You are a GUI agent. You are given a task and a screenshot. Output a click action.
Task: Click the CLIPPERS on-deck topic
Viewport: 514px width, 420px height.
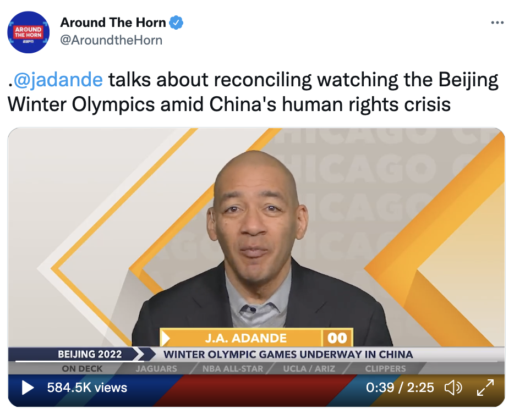[x=385, y=369]
